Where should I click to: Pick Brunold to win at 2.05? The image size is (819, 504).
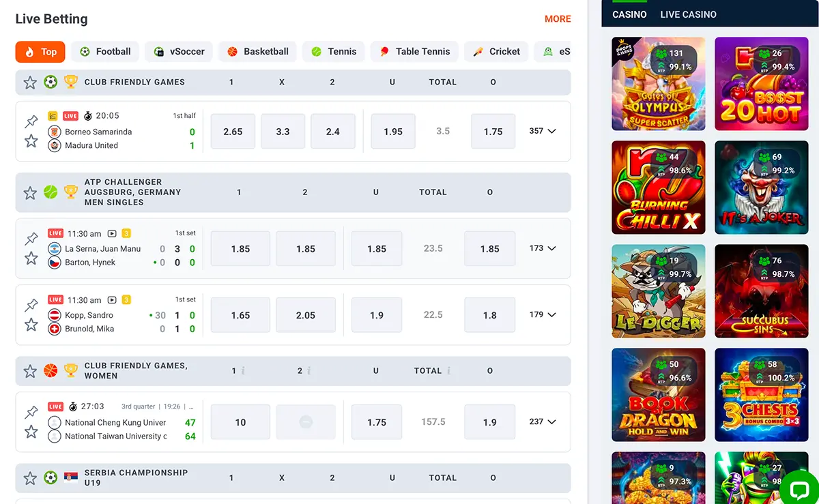pos(306,315)
